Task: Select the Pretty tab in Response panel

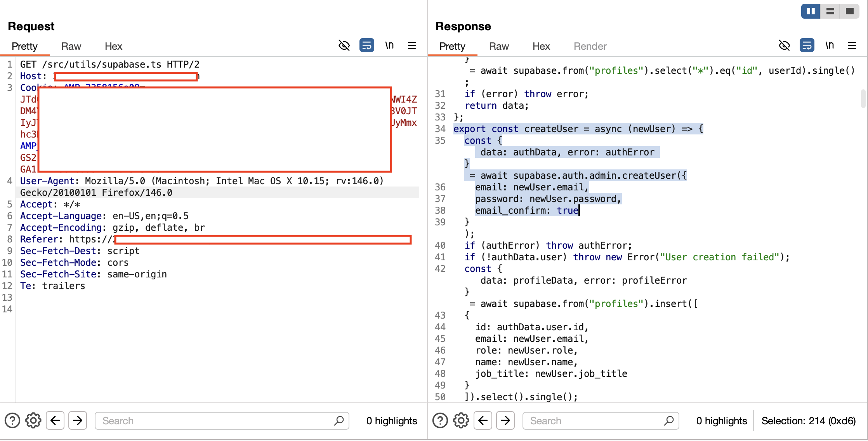Action: 452,46
